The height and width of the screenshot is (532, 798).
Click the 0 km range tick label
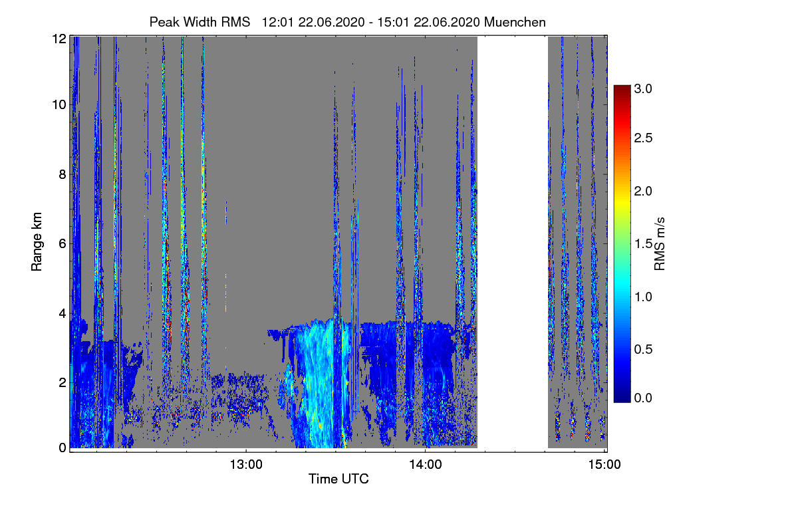(x=62, y=448)
